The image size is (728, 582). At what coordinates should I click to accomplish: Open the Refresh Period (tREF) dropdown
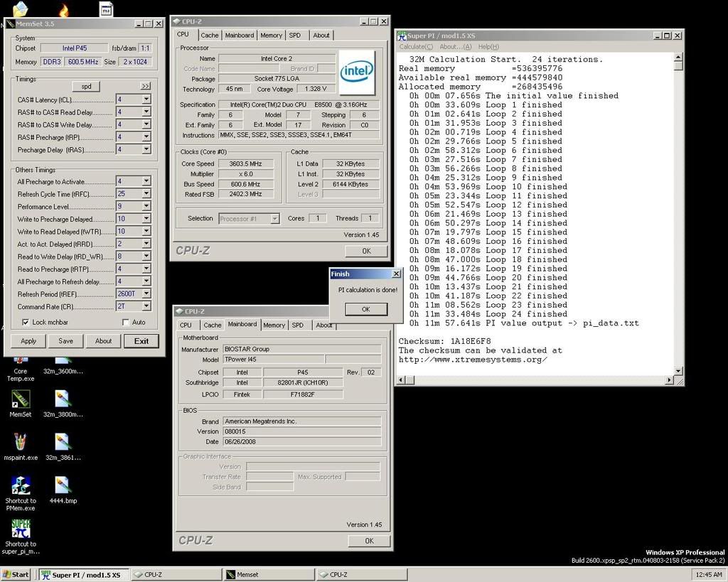point(146,293)
